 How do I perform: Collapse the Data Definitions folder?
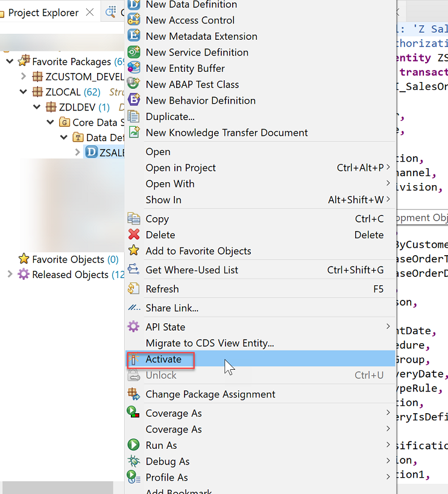(64, 138)
